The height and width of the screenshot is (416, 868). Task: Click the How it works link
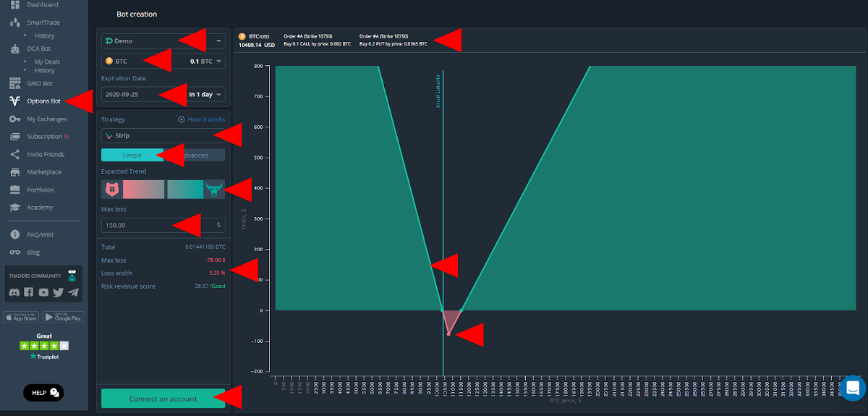(x=201, y=119)
